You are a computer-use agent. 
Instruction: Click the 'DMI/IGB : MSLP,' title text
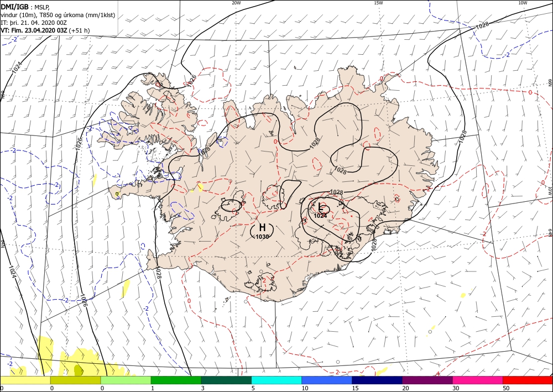click(25, 7)
